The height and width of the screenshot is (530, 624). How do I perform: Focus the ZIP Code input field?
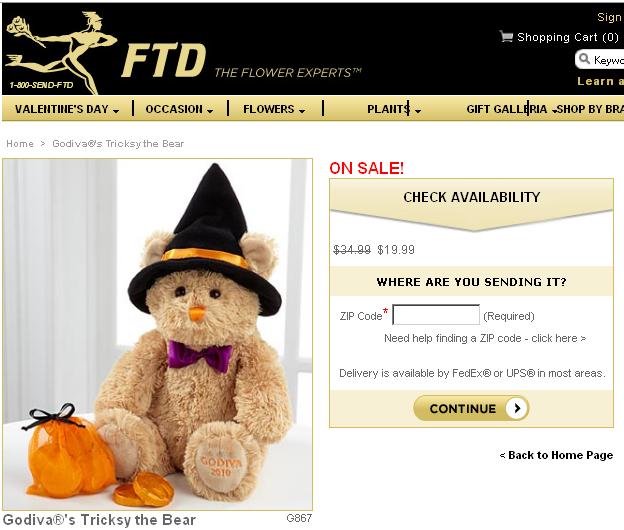pos(436,315)
